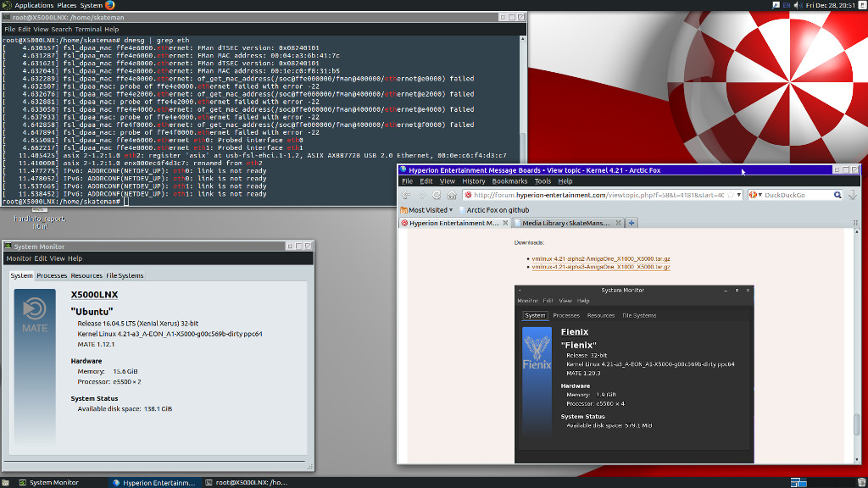
Task: Open vmlinux-4.21-alpha3 download link
Action: click(x=601, y=267)
